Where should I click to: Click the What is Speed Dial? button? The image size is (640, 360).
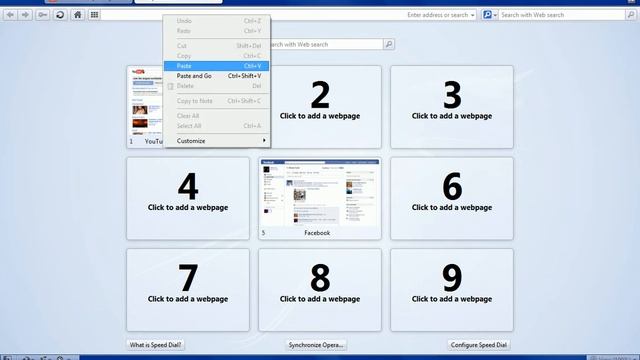(156, 345)
